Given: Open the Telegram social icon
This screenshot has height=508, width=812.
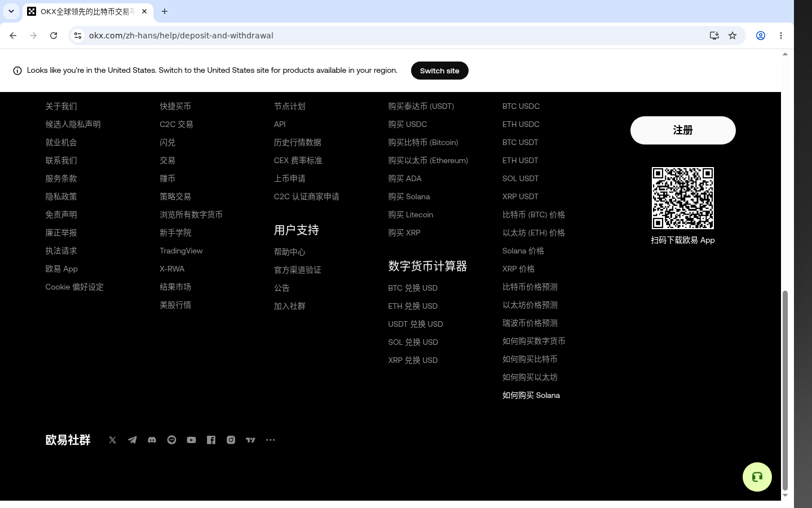Looking at the screenshot, I should tap(133, 440).
